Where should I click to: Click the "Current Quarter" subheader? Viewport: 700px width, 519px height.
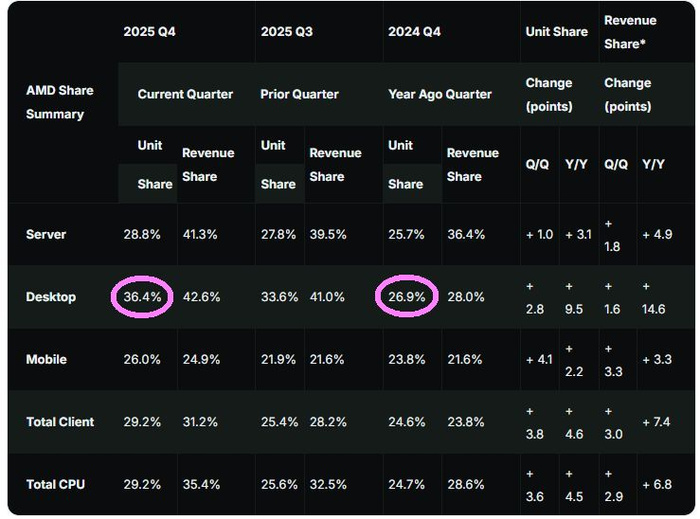[x=185, y=94]
